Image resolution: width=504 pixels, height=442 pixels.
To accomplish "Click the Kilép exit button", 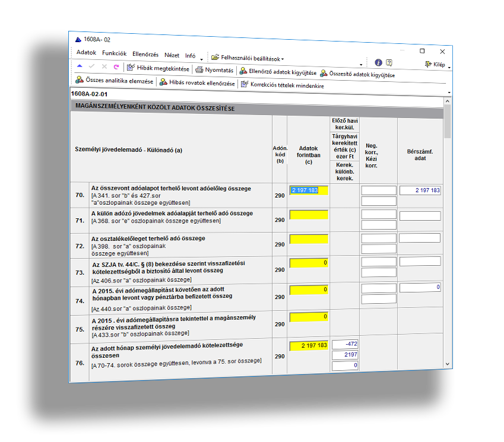I will point(435,64).
